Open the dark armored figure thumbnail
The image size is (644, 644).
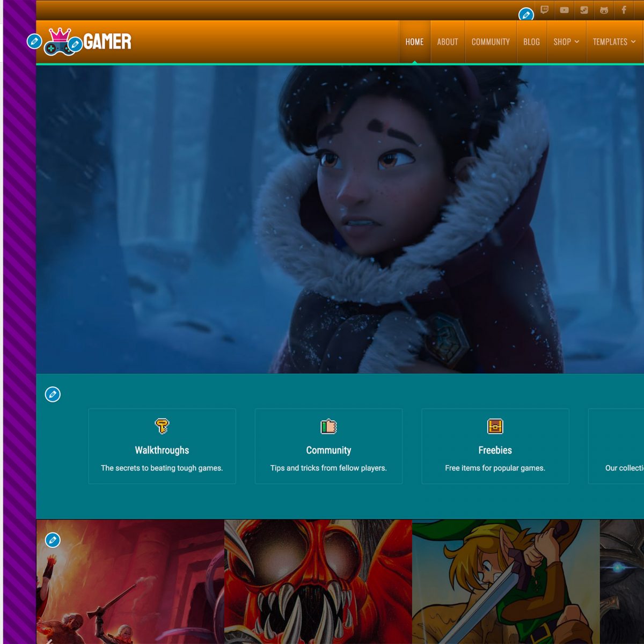click(x=622, y=582)
